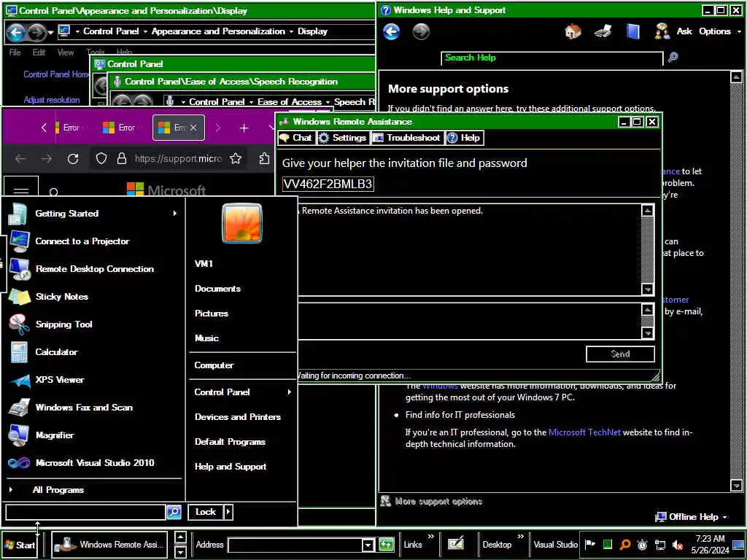Open Documents from the Start menu

click(x=217, y=289)
